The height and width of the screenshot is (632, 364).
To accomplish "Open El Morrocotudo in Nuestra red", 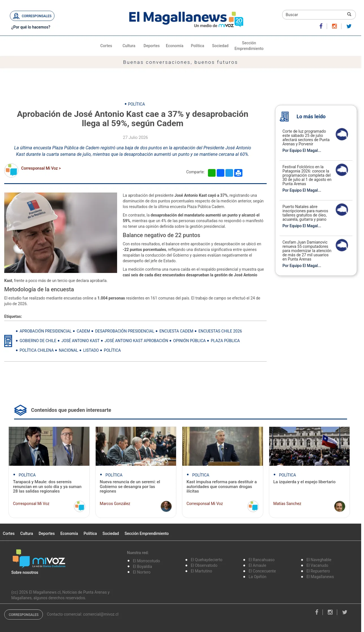I will click(x=146, y=561).
